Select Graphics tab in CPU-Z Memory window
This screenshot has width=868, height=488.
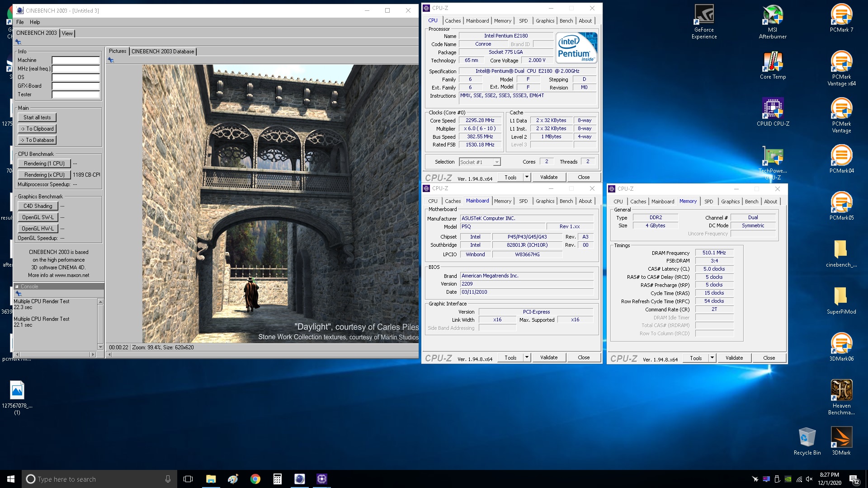[x=730, y=202]
